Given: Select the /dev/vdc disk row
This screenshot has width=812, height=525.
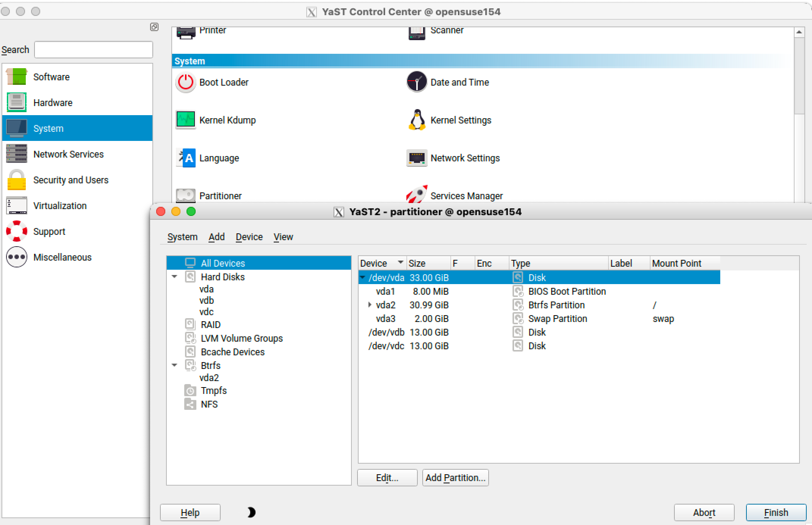Looking at the screenshot, I should click(x=539, y=346).
